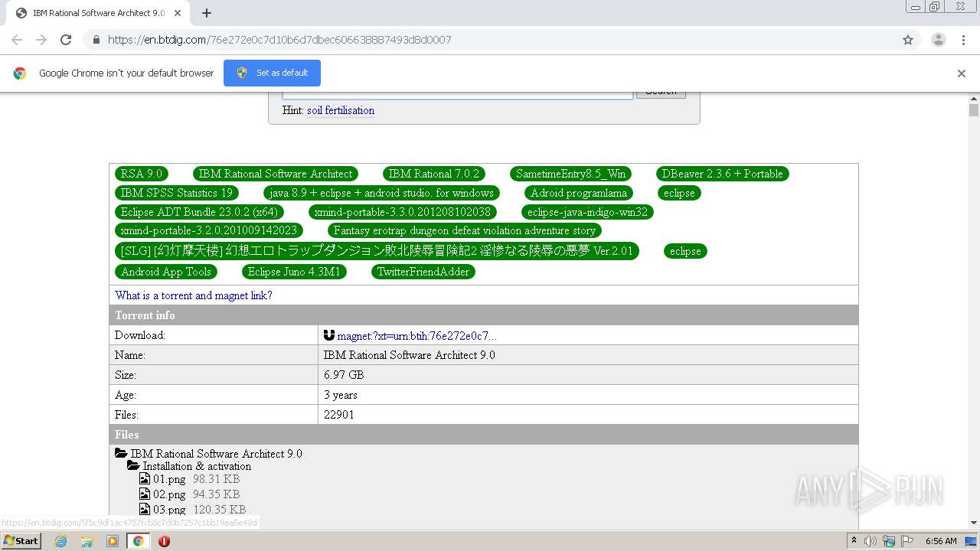
Task: Click the Set as default button
Action: 272,73
